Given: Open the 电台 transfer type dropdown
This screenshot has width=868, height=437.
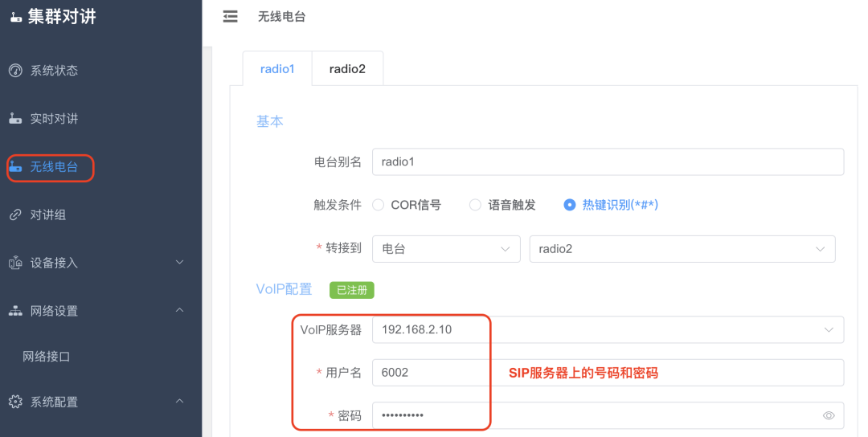Looking at the screenshot, I should point(446,249).
